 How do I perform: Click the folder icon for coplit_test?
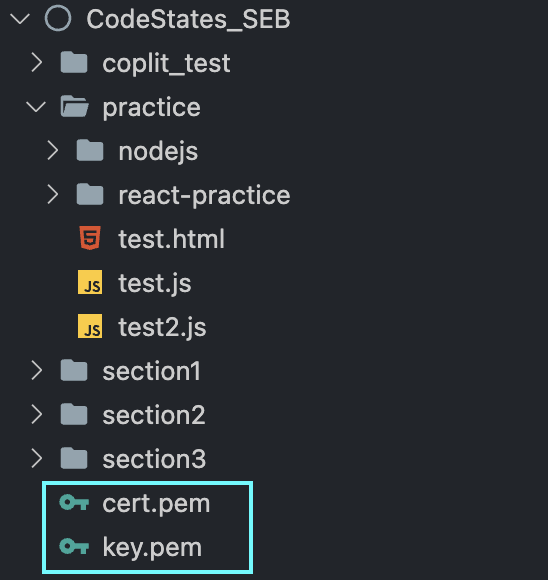[x=74, y=62]
